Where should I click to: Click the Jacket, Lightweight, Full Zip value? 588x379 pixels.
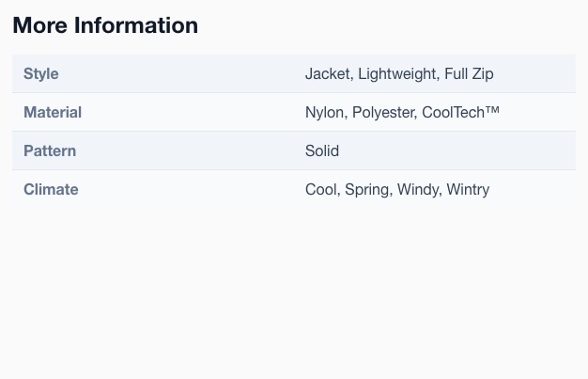click(399, 73)
